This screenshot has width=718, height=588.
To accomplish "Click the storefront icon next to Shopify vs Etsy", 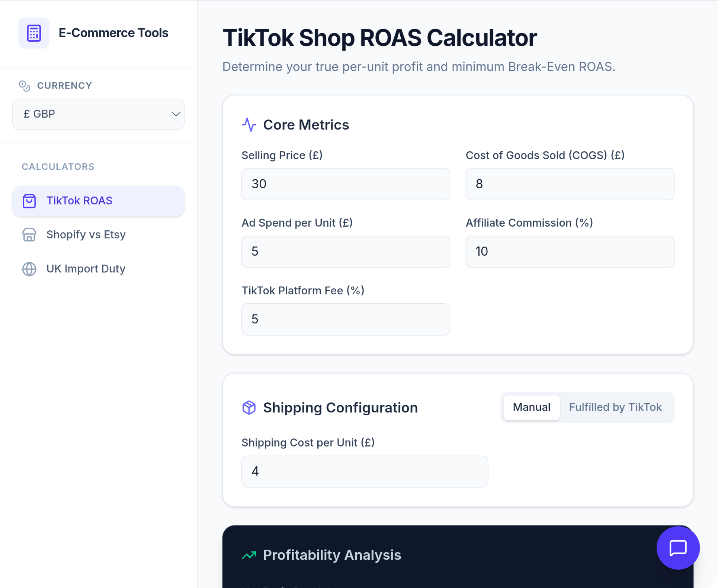I will (29, 235).
